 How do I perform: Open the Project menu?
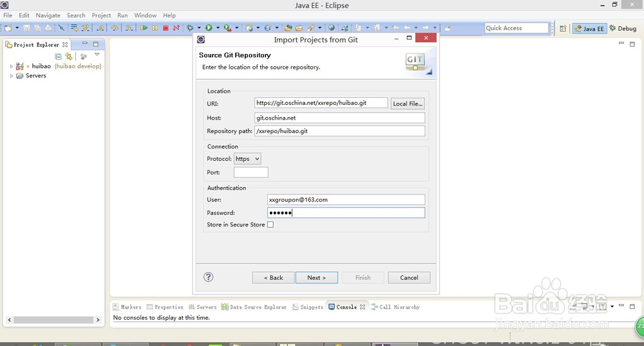point(101,15)
